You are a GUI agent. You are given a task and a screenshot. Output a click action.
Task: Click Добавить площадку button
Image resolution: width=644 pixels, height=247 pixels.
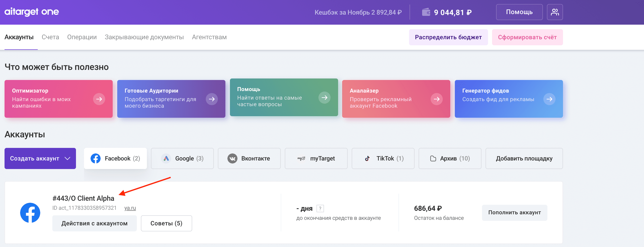tap(524, 158)
